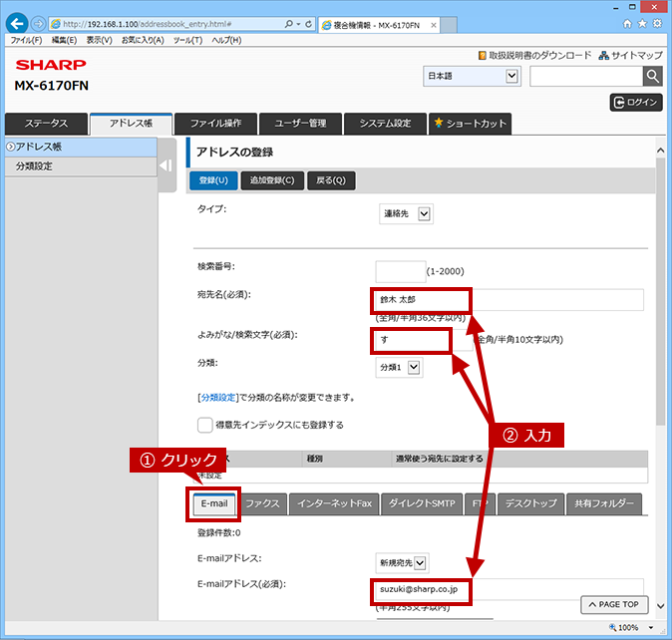Screen dimensions: 672x640
Task: Select the ファクス destination tab
Action: pyautogui.click(x=262, y=503)
